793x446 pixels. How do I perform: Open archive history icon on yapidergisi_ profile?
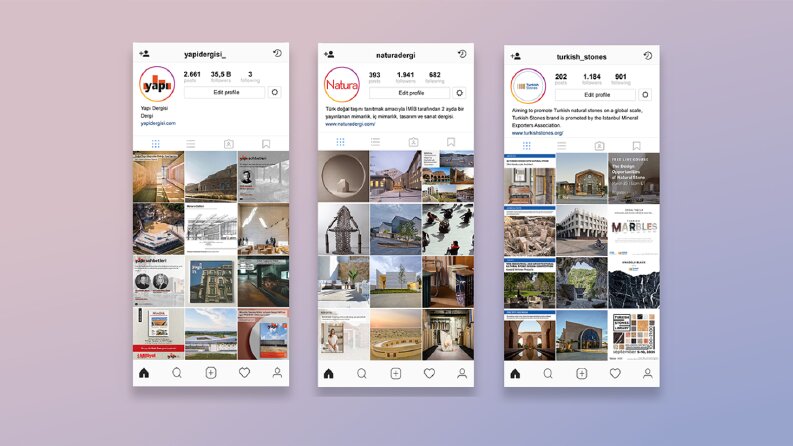tap(277, 53)
